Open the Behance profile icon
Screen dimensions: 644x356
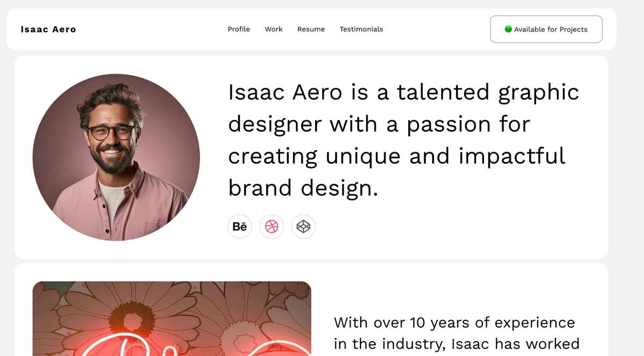pyautogui.click(x=240, y=227)
